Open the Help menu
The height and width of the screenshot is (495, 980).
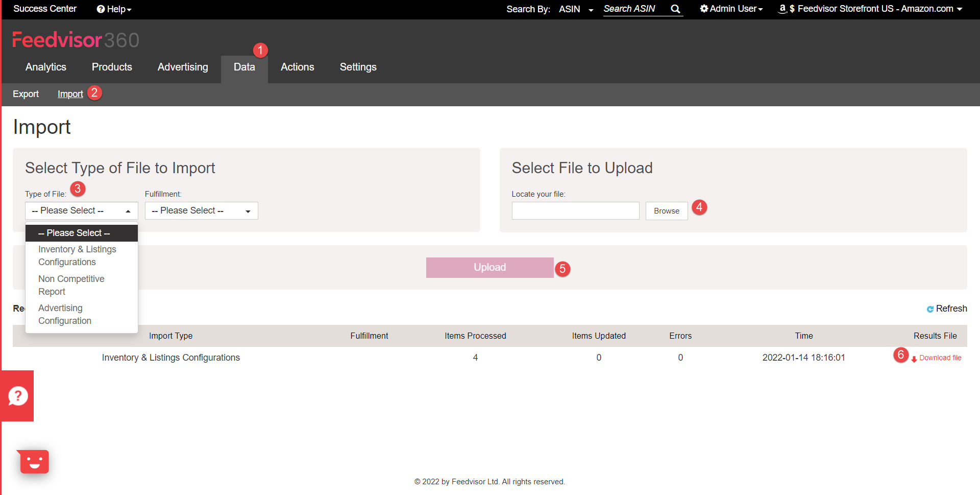pos(114,9)
